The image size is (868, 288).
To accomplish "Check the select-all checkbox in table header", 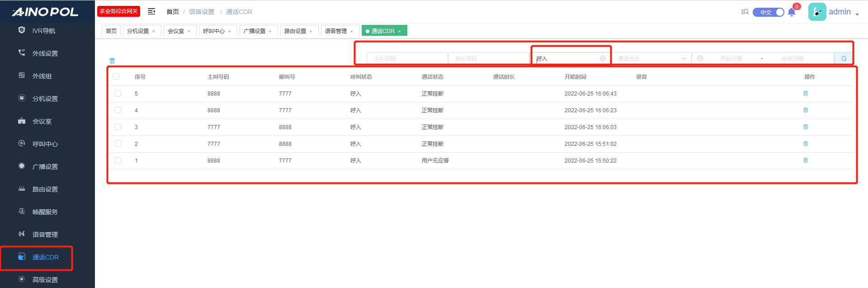I will click(116, 77).
